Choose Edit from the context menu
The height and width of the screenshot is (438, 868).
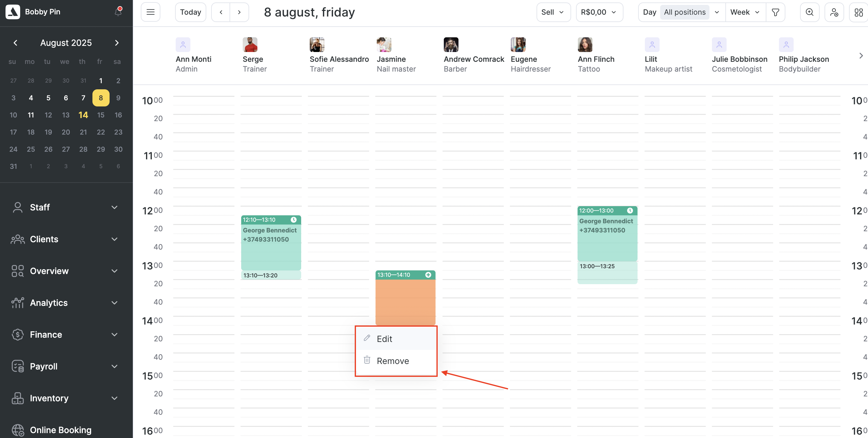384,339
